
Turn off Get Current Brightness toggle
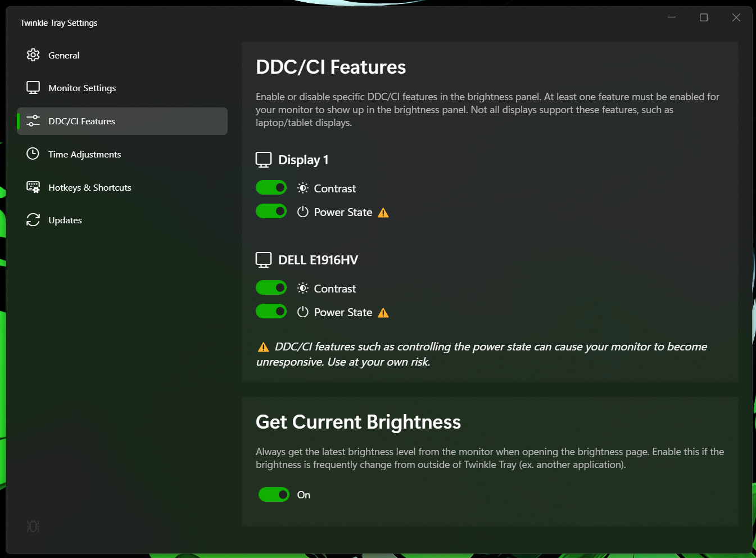click(x=274, y=494)
